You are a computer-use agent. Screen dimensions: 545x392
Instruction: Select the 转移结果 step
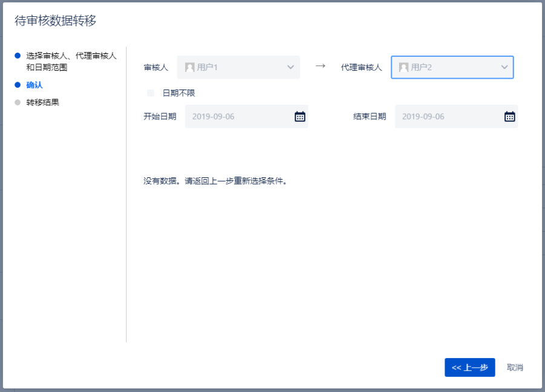42,102
